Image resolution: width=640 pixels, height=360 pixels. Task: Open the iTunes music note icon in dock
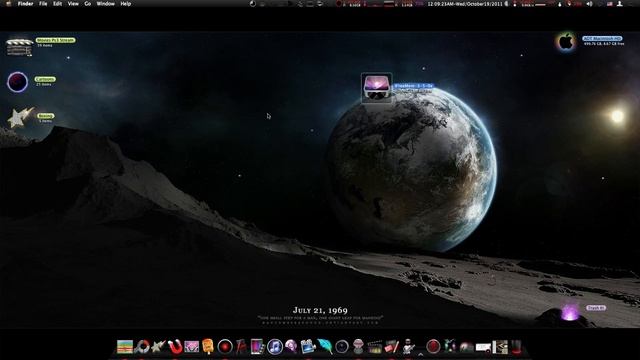(275, 347)
